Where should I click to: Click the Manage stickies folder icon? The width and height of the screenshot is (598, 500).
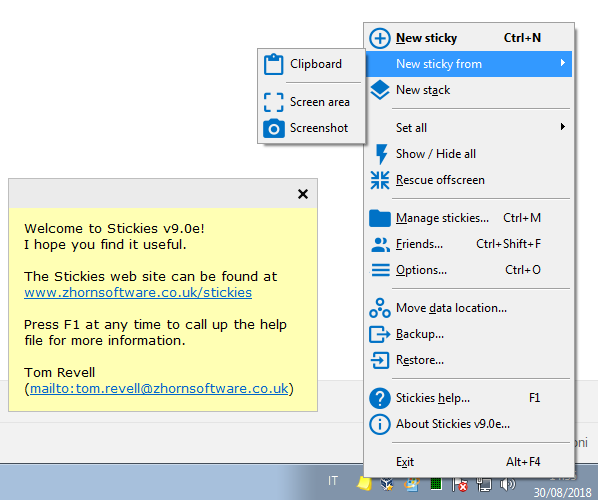tap(379, 218)
